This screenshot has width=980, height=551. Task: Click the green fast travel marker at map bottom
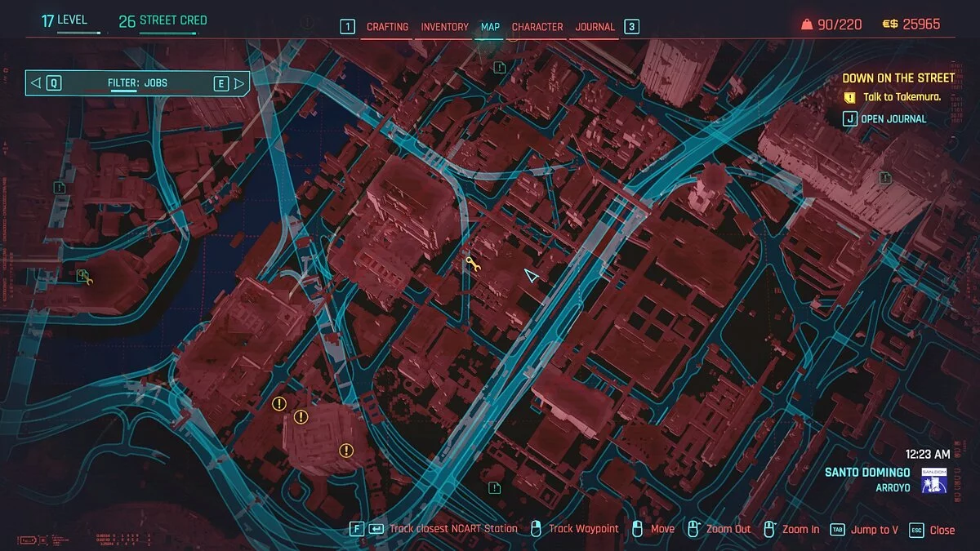coord(494,488)
